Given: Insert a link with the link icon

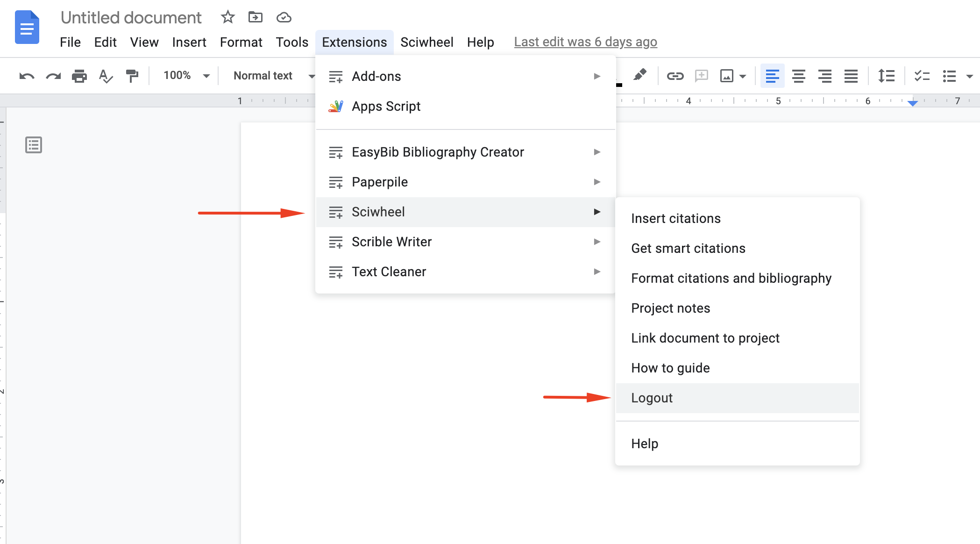Looking at the screenshot, I should point(675,76).
